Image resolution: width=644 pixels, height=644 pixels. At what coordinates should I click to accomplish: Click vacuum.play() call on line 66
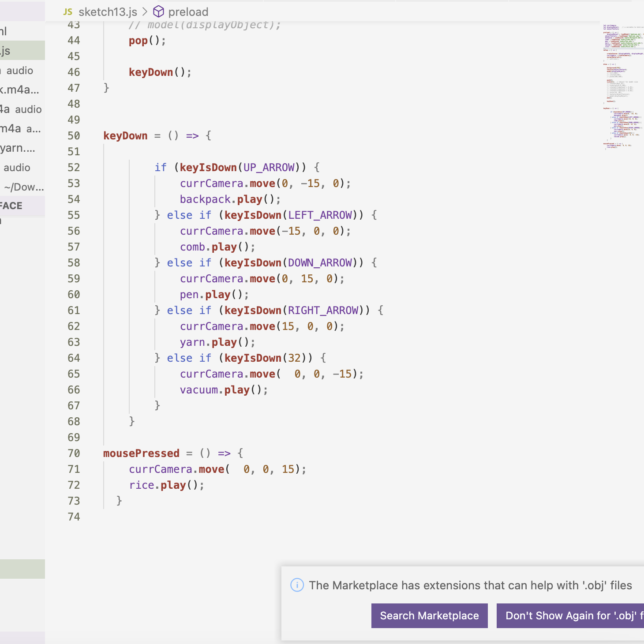(223, 390)
